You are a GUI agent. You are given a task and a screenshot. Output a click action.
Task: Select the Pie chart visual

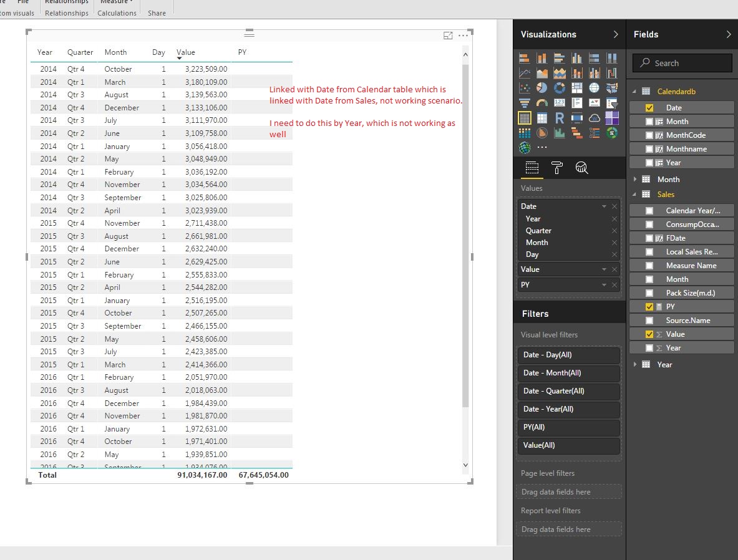pos(541,88)
